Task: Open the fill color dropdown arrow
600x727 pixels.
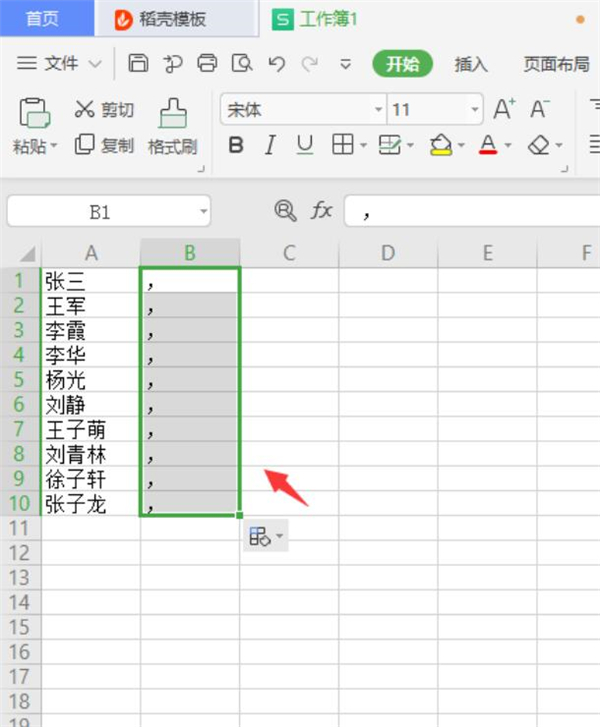Action: (461, 146)
